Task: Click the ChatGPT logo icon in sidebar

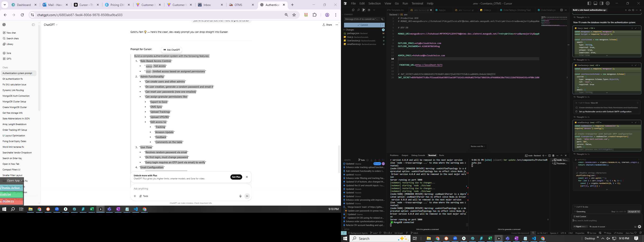Action: (x=4, y=25)
